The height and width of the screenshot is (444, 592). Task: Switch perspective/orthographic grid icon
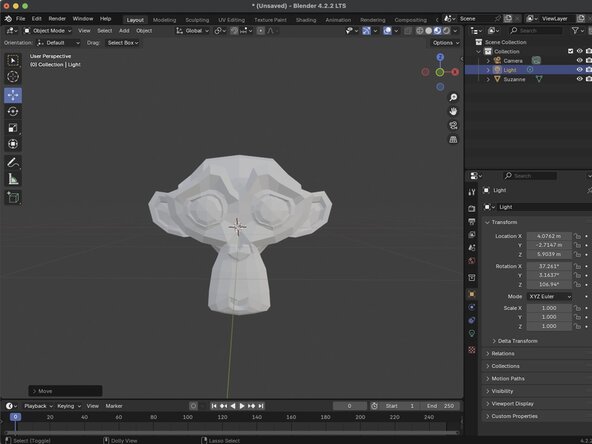pos(453,139)
